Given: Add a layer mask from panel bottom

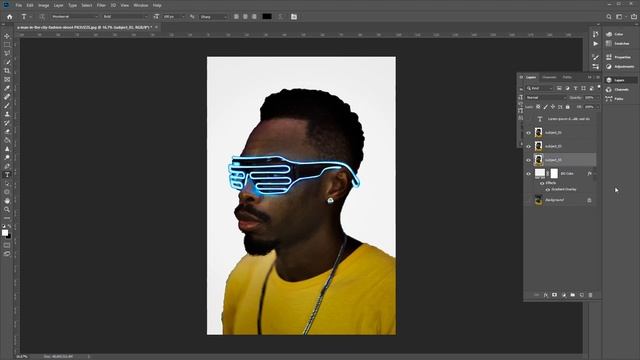Looking at the screenshot, I should click(x=554, y=295).
